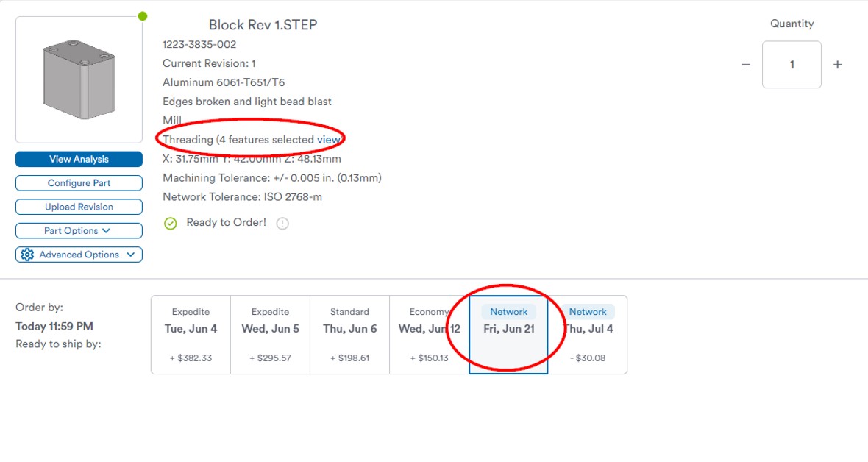The height and width of the screenshot is (462, 868).
Task: Select the Standard Thu, Jun 6 shipping option
Action: (x=349, y=333)
